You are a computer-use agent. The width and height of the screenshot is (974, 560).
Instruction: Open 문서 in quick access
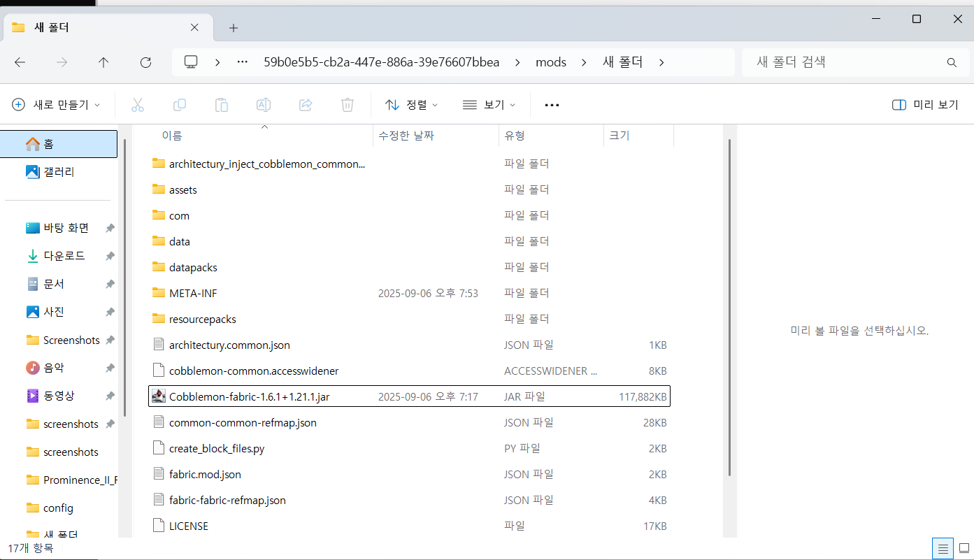tap(54, 284)
